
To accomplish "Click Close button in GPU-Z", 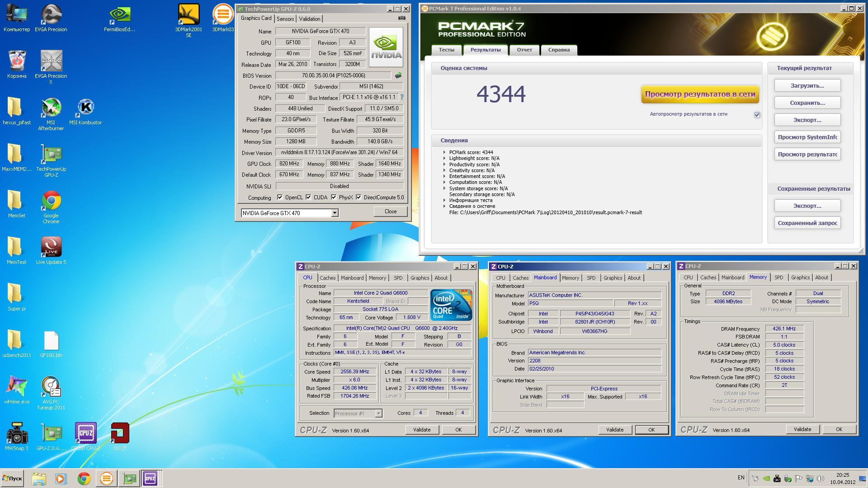I will pyautogui.click(x=391, y=211).
